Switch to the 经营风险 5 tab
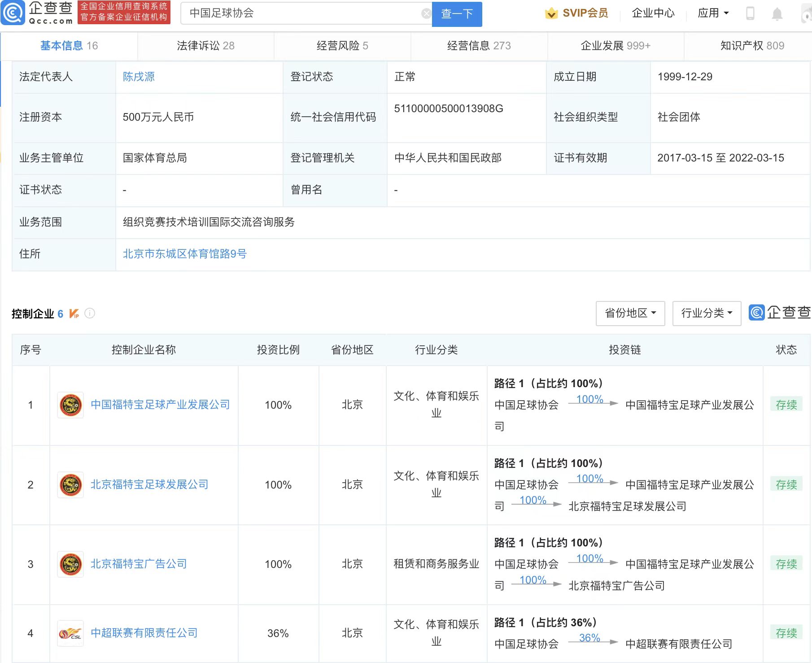Screen dimensions: 812x663 click(342, 46)
